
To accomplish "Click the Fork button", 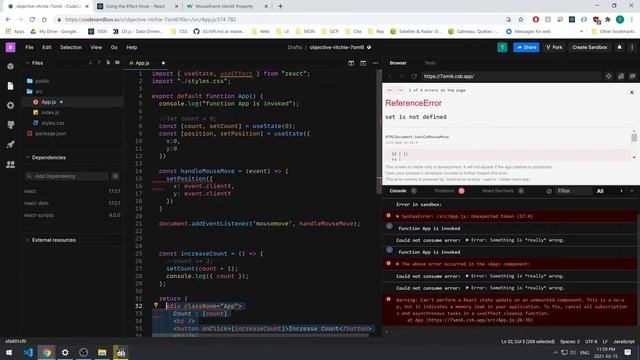I will click(554, 47).
